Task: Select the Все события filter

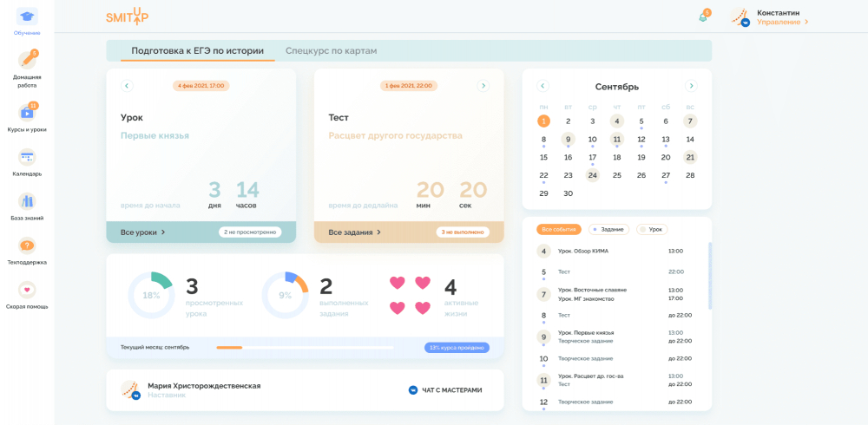Action: click(558, 229)
